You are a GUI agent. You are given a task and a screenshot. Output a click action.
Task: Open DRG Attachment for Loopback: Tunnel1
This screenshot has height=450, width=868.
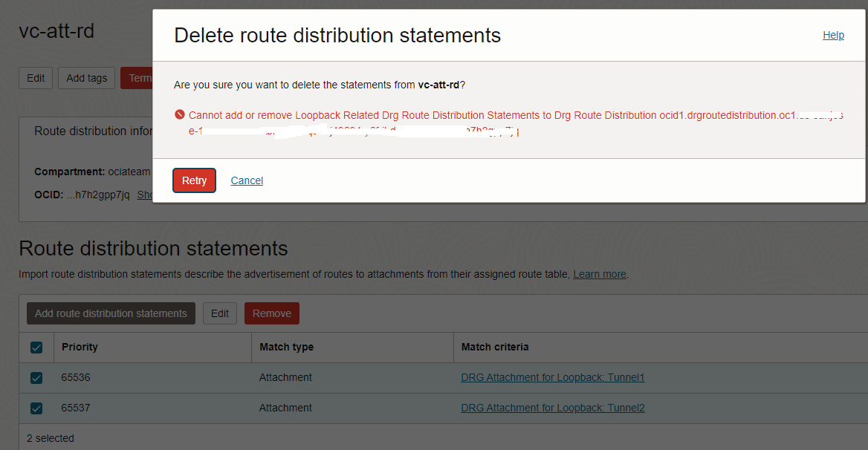pos(552,378)
